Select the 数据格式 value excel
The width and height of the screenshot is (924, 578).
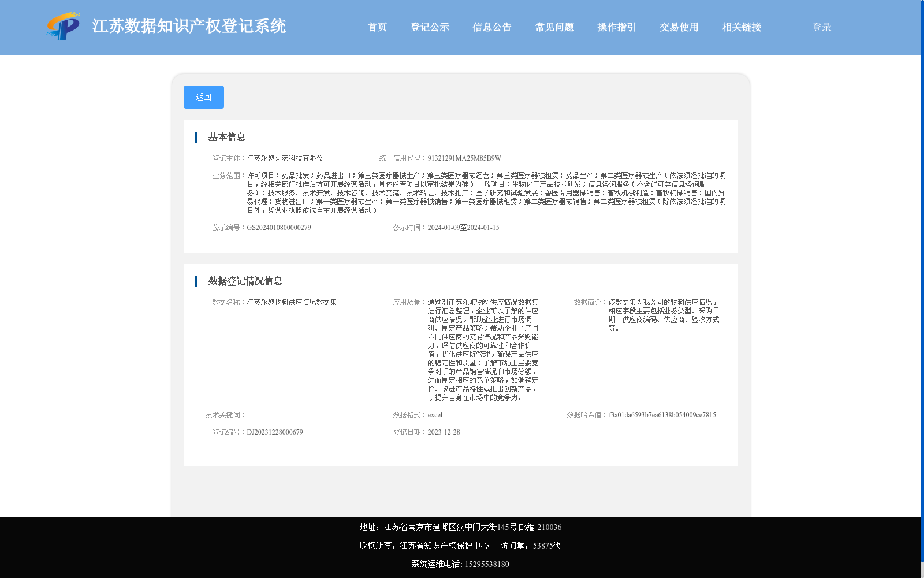pos(435,415)
